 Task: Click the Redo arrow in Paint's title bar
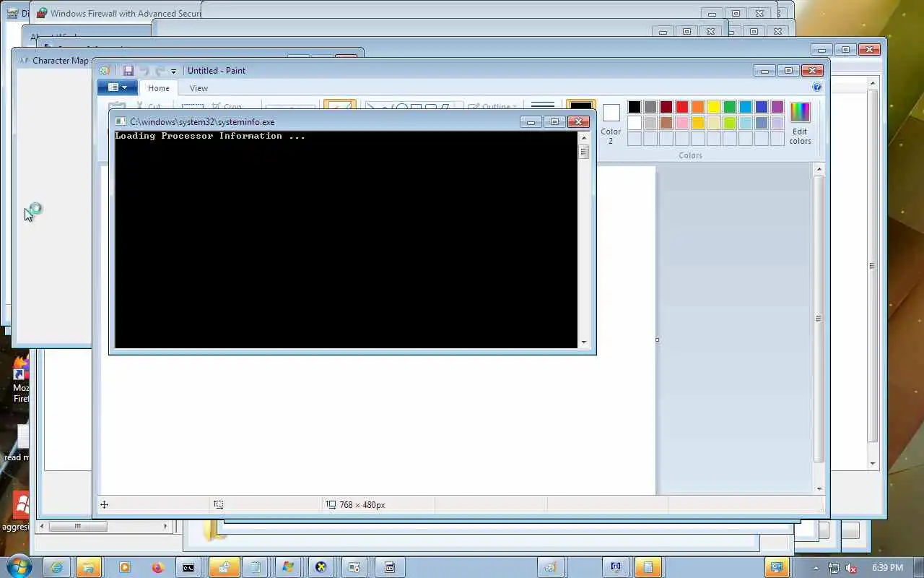pyautogui.click(x=160, y=71)
